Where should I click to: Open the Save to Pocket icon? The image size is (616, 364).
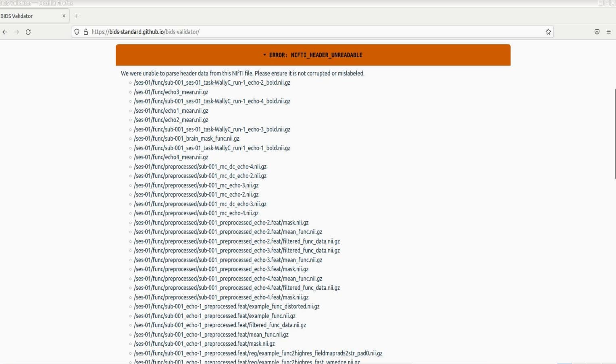pos(597,32)
